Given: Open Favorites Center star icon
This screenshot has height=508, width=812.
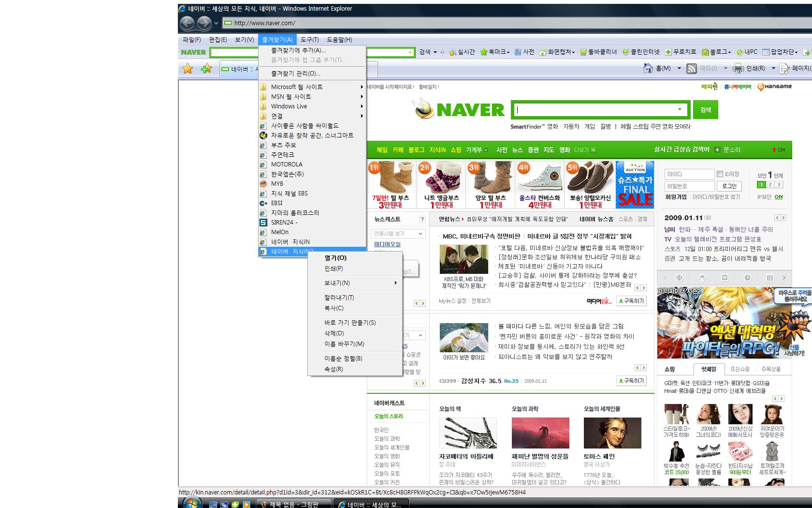Looking at the screenshot, I should click(188, 69).
